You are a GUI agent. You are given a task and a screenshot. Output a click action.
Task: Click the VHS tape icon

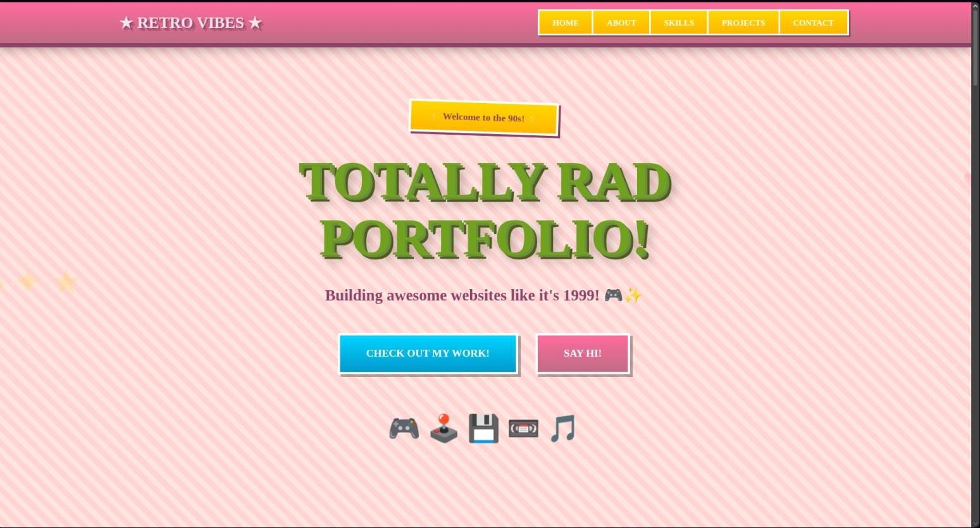pyautogui.click(x=523, y=428)
